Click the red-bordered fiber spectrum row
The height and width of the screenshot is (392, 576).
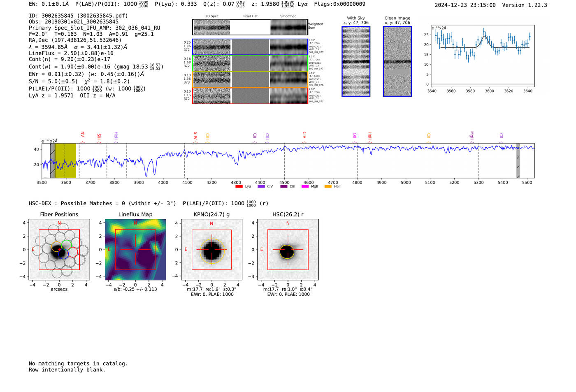[250, 95]
